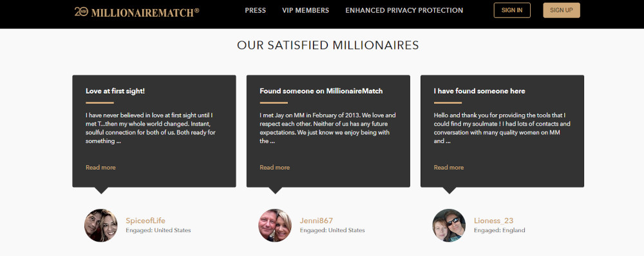Open the Press menu item
Image resolution: width=644 pixels, height=256 pixels.
tap(256, 10)
